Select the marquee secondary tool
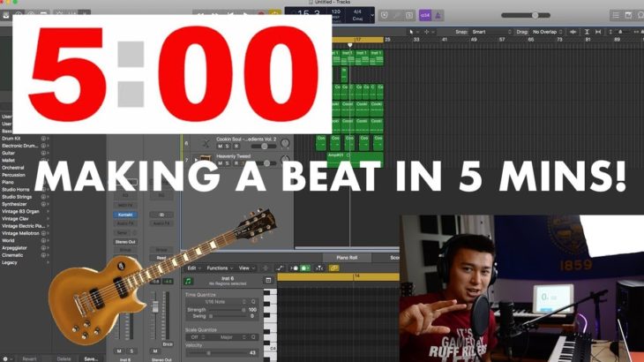This screenshot has width=644, height=362. pos(427,32)
